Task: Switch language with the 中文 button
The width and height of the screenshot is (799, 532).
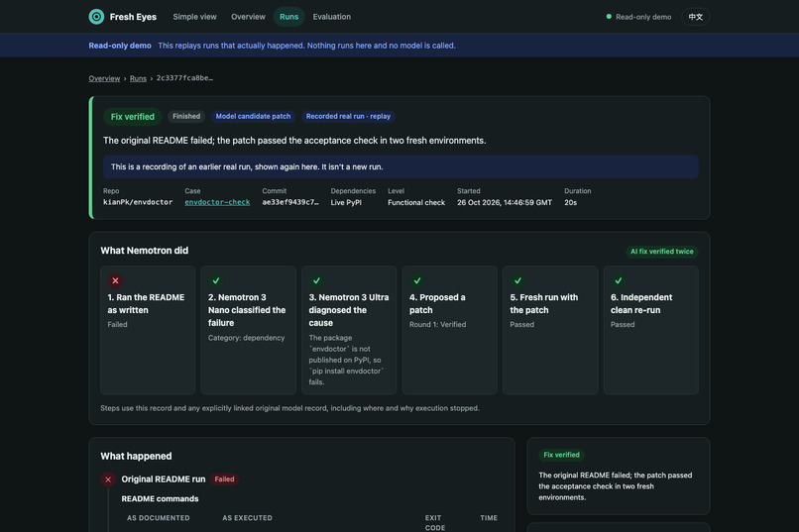Action: click(696, 17)
